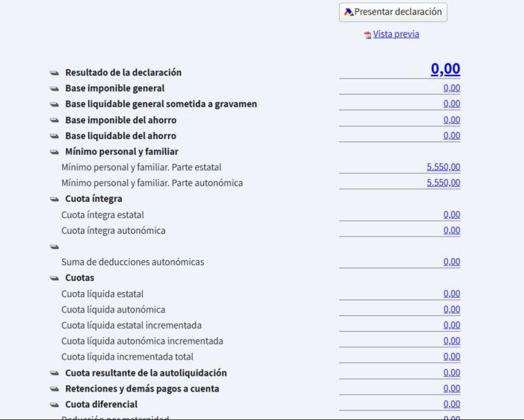Viewport: 524px width, 420px height.
Task: Click "5.550,00" for Mínimo personal parte estatal
Action: point(445,167)
